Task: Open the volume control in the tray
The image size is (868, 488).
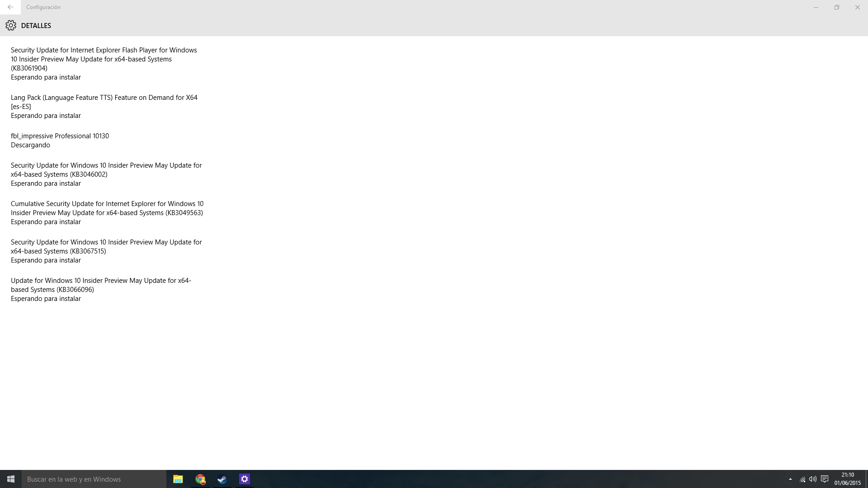Action: coord(813,479)
